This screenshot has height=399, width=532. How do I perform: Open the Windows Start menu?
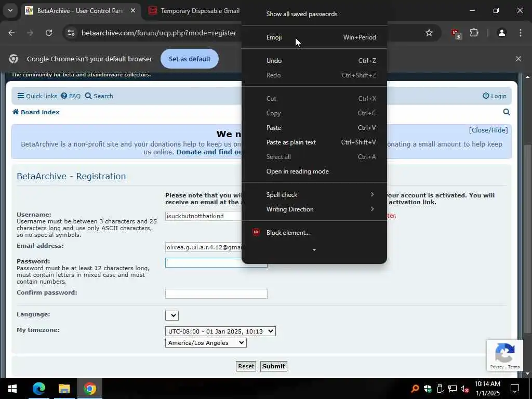click(x=12, y=389)
